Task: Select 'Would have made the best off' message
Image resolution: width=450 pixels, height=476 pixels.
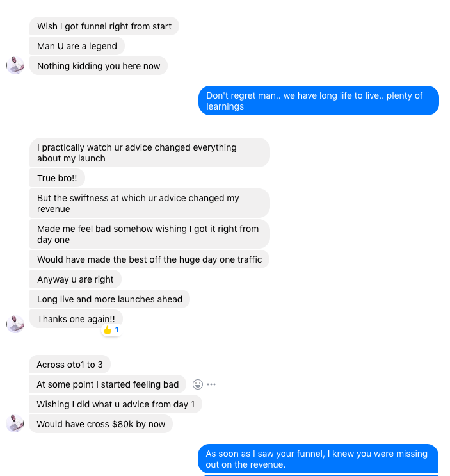Action: pos(150,259)
